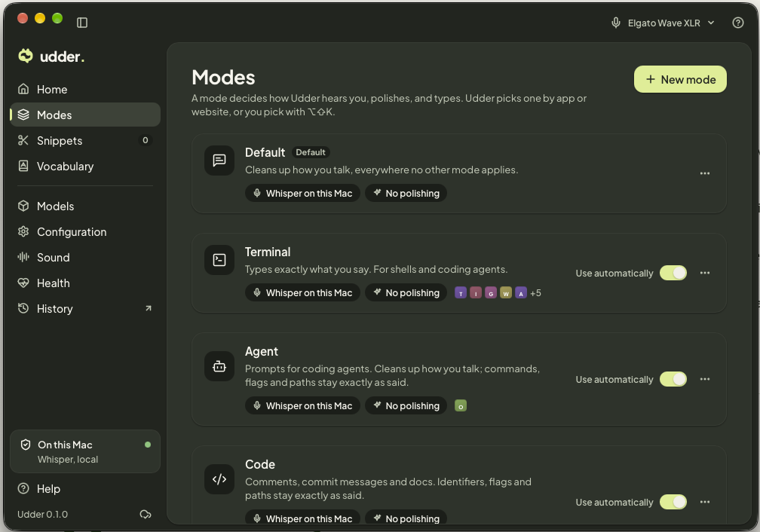Open Configuration in the sidebar
This screenshot has height=532, width=760.
click(85, 231)
